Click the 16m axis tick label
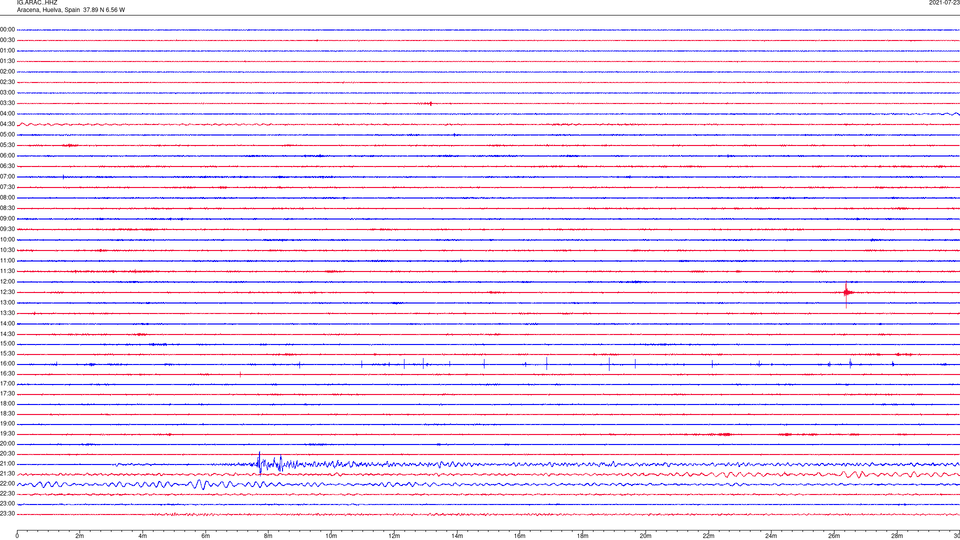Image resolution: width=960 pixels, height=540 pixels. pos(520,536)
